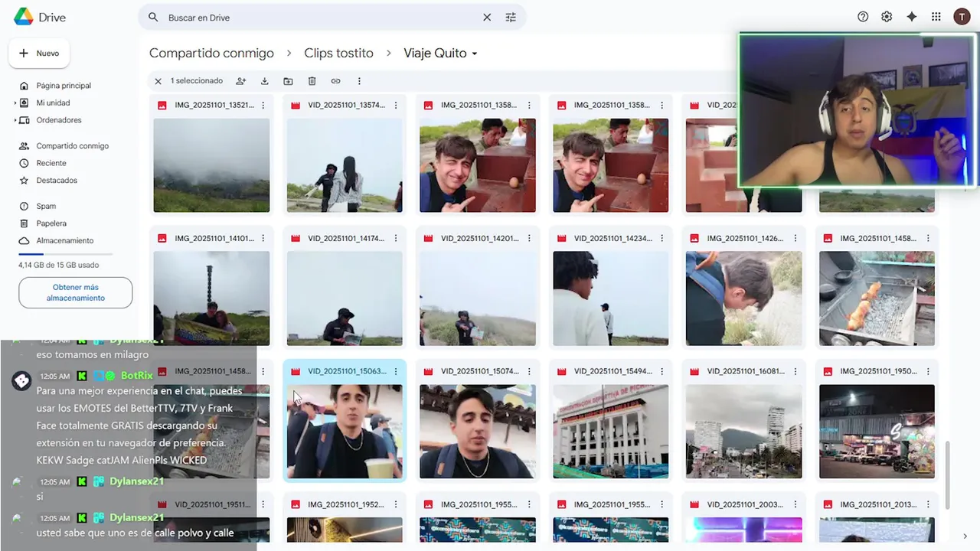Click the video type icon of VID_20251101_19511
The image size is (980, 551).
[162, 504]
